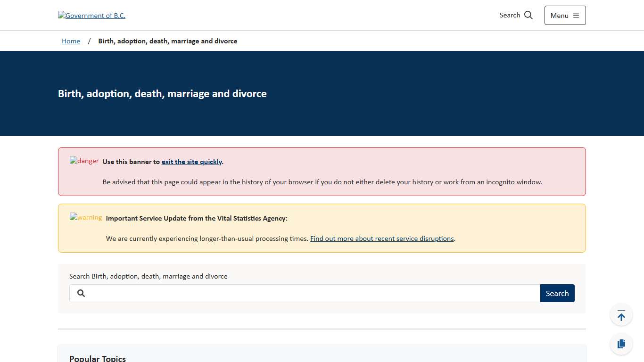Click the danger icon in red banner
Screen dimensions: 644x362
coord(84,161)
